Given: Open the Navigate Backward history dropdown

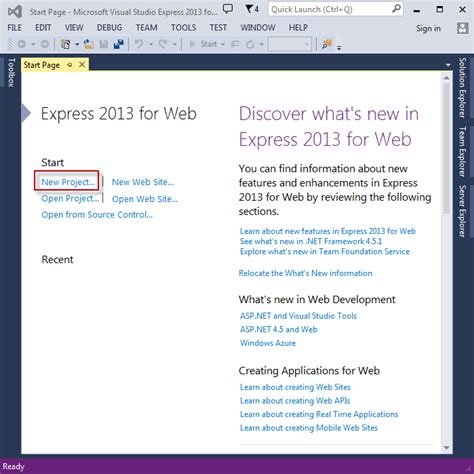Looking at the screenshot, I should tap(33, 44).
